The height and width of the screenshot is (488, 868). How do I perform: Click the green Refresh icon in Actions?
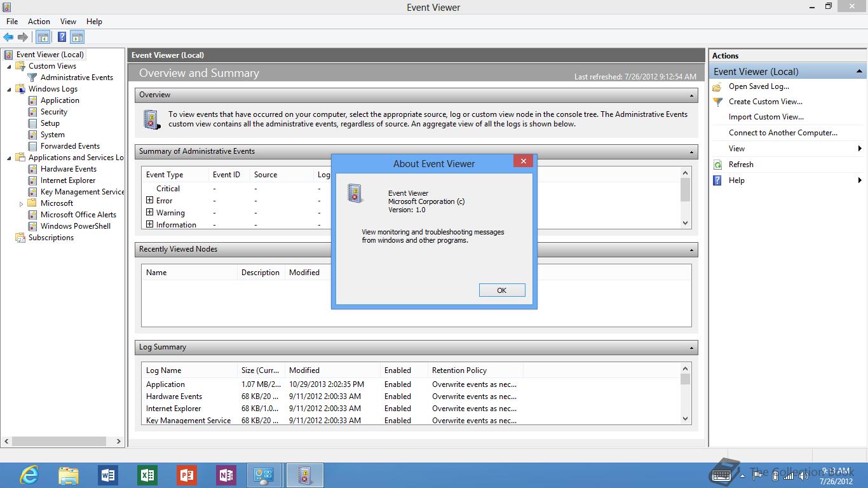tap(717, 165)
